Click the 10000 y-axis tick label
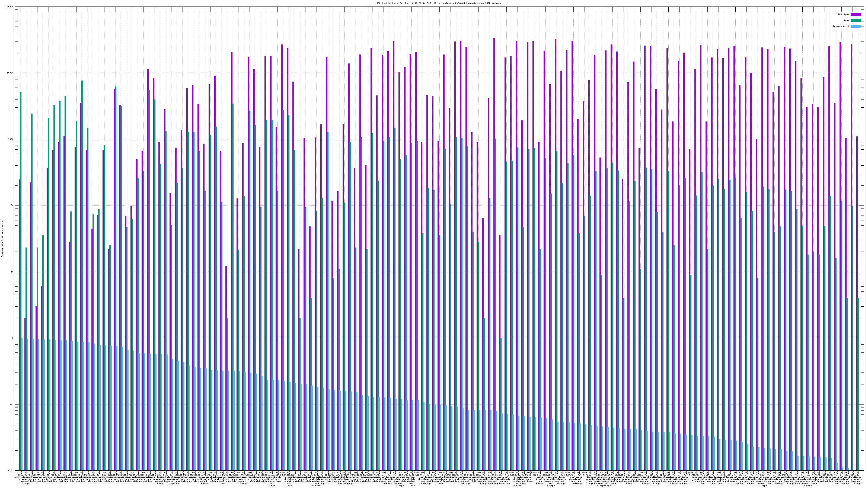The image size is (868, 488). click(10, 73)
